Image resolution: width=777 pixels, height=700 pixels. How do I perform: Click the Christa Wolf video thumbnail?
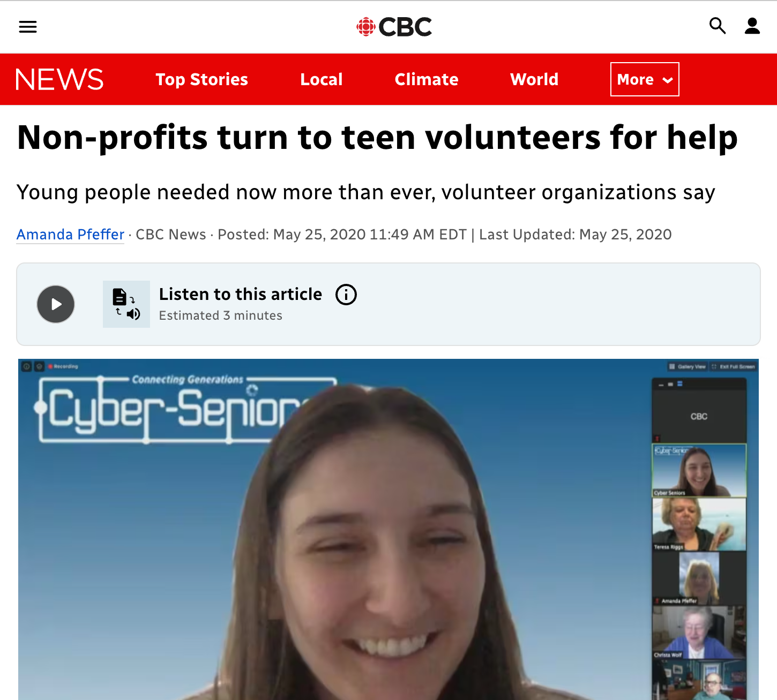click(x=699, y=633)
